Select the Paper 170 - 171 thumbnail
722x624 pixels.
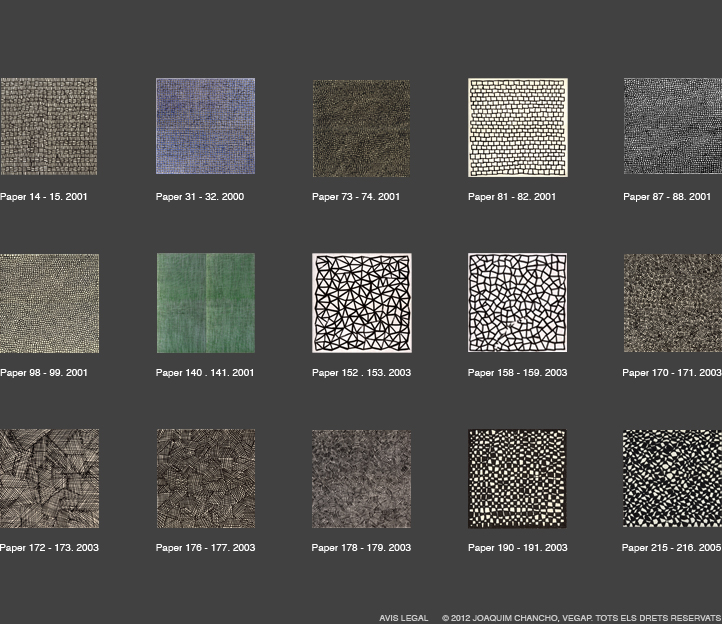coord(672,303)
